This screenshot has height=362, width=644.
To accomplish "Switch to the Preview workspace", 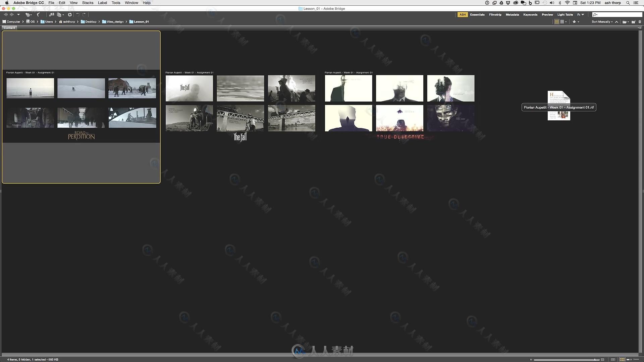I will click(x=547, y=15).
